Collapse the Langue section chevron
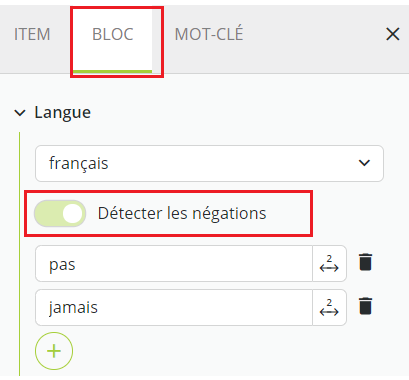Image resolution: width=409 pixels, height=380 pixels. [x=20, y=113]
